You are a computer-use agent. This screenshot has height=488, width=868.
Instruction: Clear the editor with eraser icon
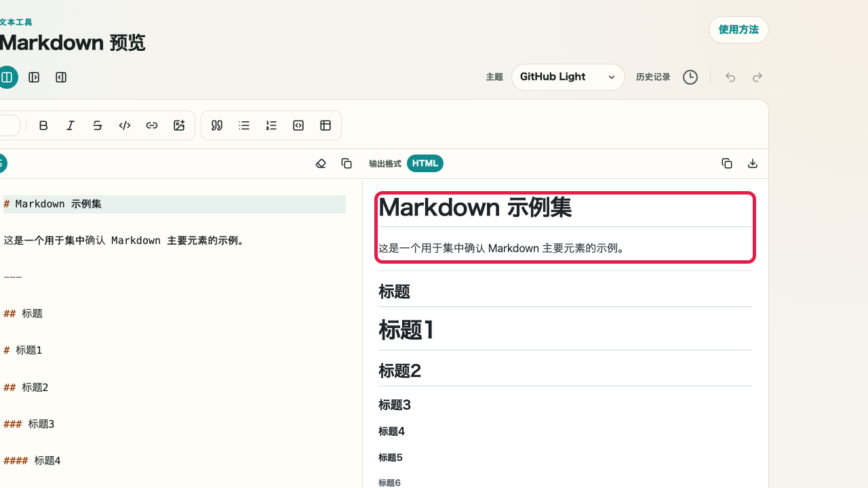[x=321, y=163]
